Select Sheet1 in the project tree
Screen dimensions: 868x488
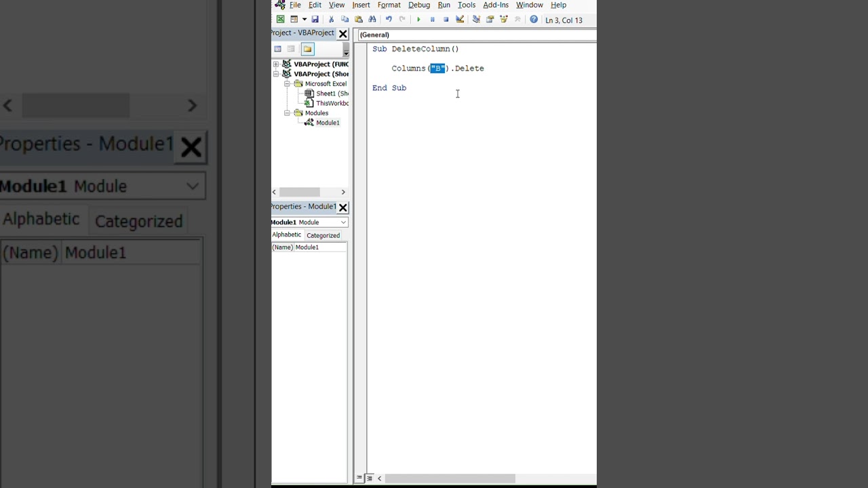[x=332, y=94]
